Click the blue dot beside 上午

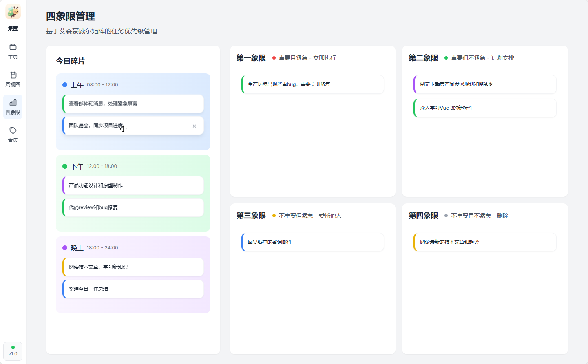click(x=65, y=85)
